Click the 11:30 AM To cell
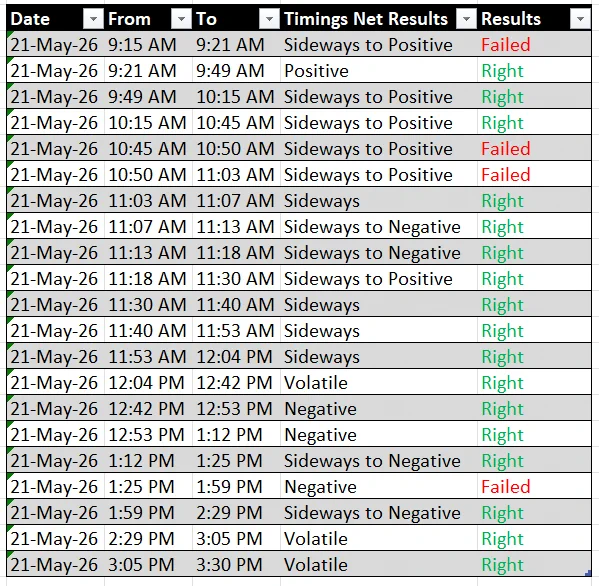Screen dimensions: 599x586 point(236,278)
